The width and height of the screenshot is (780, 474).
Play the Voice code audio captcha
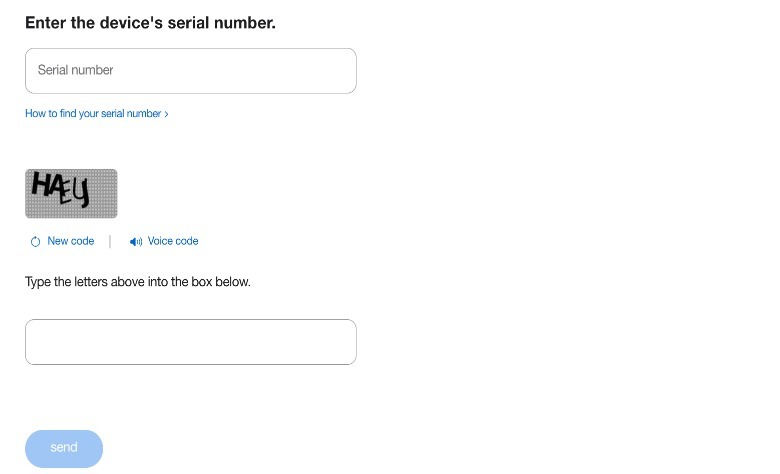point(172,241)
